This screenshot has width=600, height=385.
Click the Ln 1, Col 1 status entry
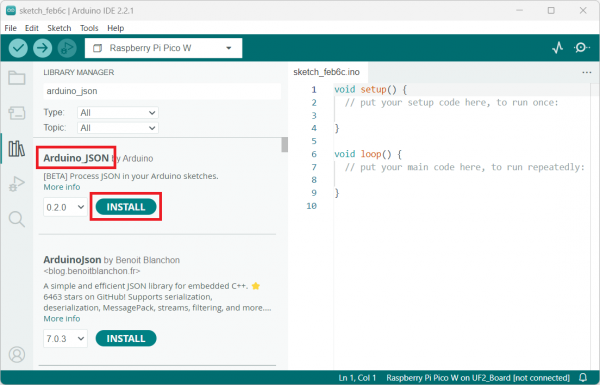[x=357, y=378]
